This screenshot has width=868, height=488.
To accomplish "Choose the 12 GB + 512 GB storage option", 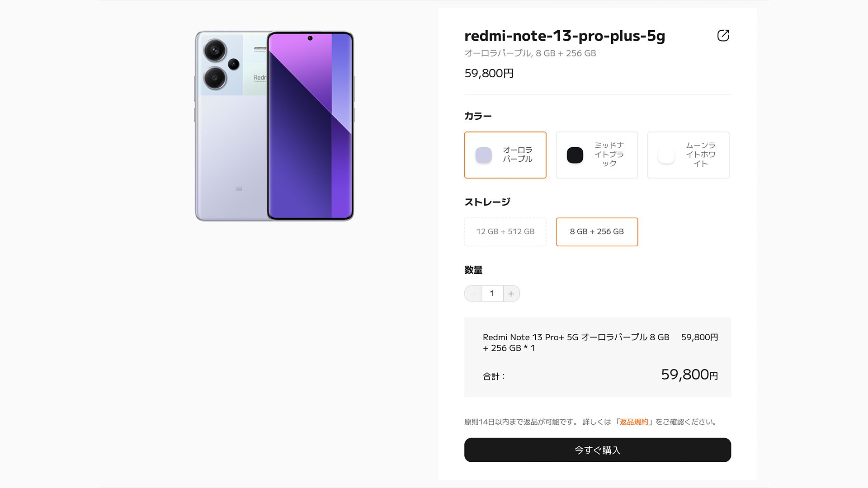I will coord(505,232).
